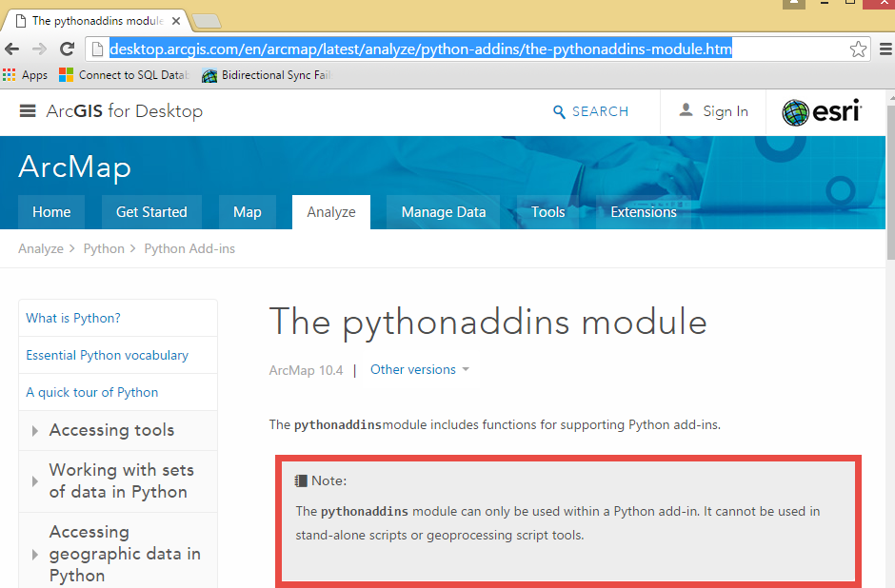Click the Sign In user icon
This screenshot has height=588, width=895.
pyautogui.click(x=686, y=110)
